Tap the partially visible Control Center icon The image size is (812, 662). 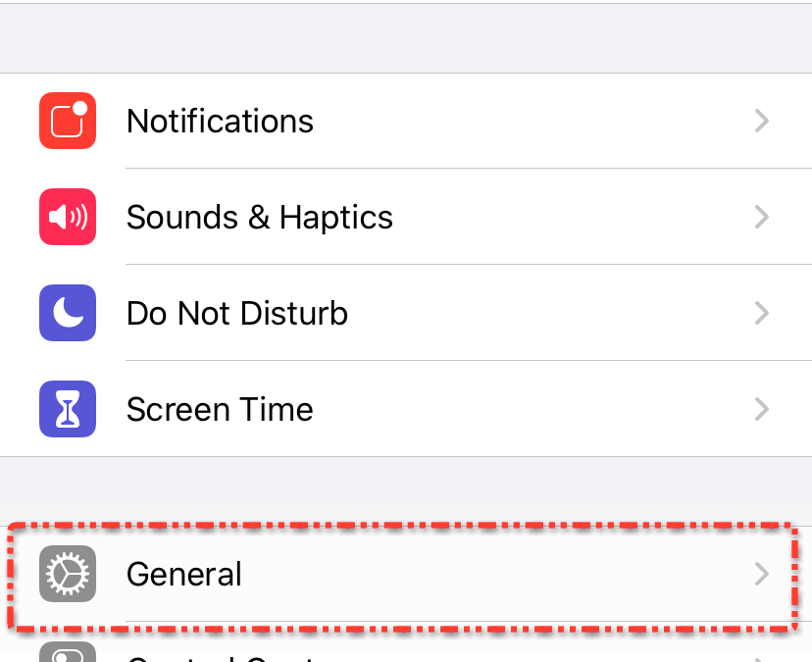[x=68, y=652]
